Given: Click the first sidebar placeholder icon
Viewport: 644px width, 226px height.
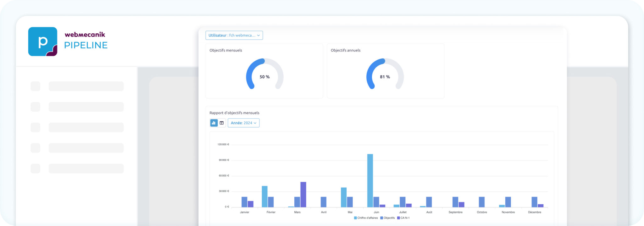Looking at the screenshot, I should 35,86.
